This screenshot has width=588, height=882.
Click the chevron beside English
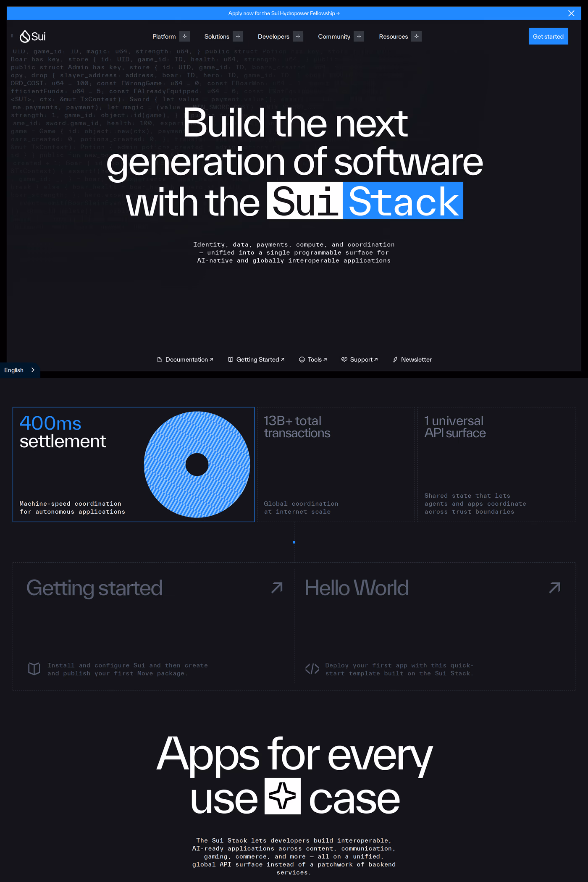33,370
